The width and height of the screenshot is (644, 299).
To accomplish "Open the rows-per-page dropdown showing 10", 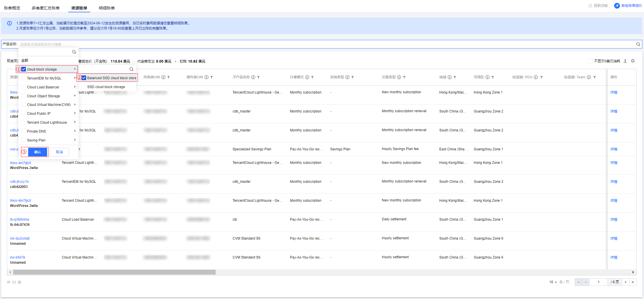I will pyautogui.click(x=553, y=282).
